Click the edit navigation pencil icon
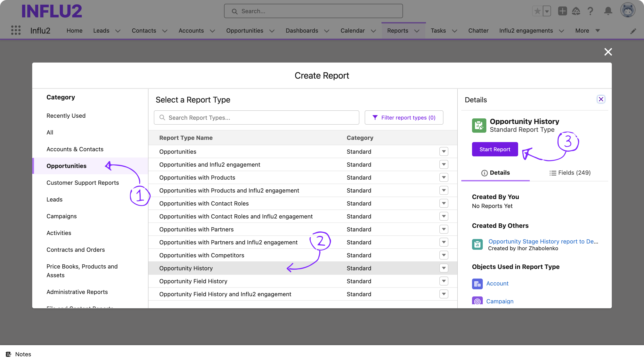Image resolution: width=644 pixels, height=363 pixels. click(633, 31)
